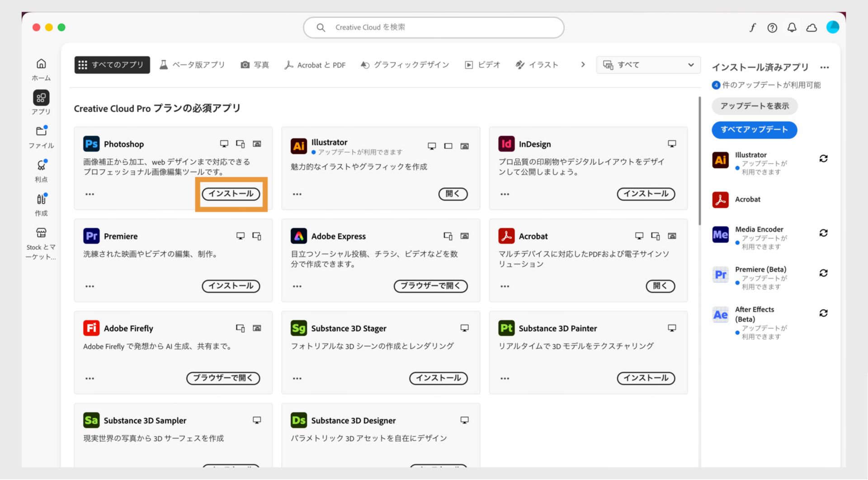Open Substance 3D Stager more options menu
This screenshot has width=868, height=480.
pos(297,379)
